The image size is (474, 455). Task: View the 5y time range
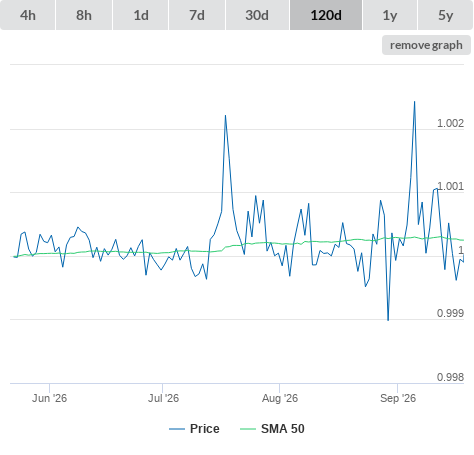pos(446,15)
